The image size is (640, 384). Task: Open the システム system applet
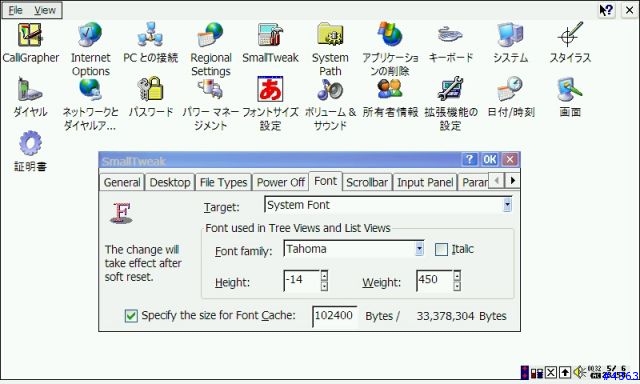510,43
